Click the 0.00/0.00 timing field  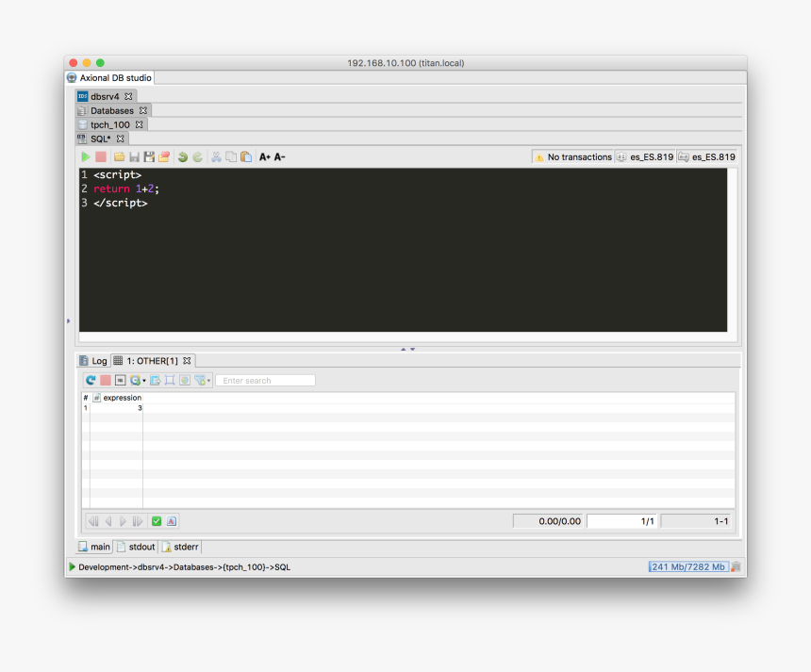(548, 521)
